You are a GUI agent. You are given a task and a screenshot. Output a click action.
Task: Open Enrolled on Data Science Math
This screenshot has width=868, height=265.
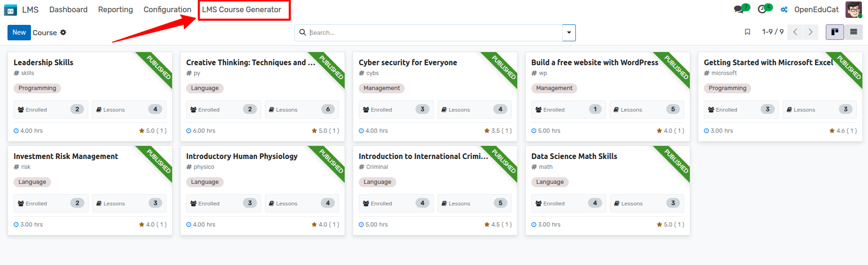pos(569,203)
